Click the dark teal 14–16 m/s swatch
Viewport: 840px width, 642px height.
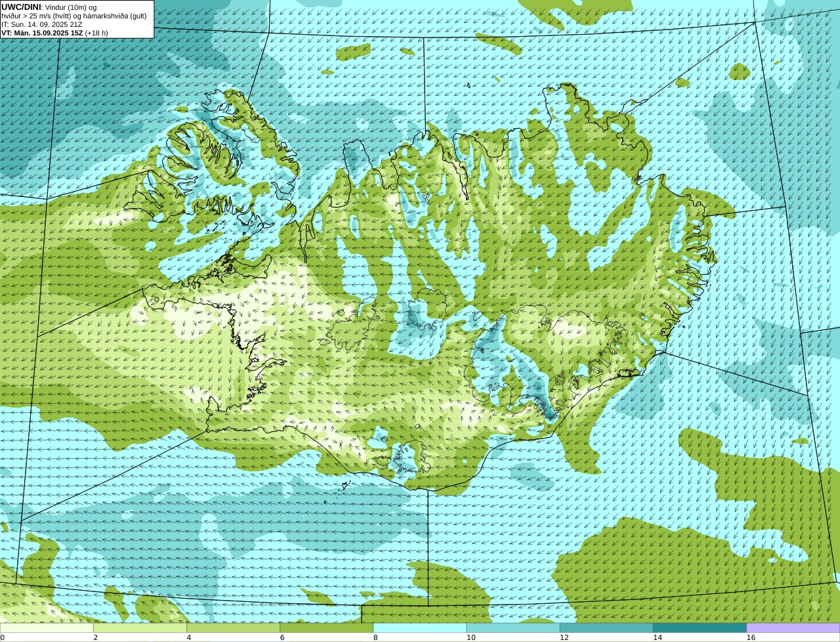pyautogui.click(x=700, y=628)
